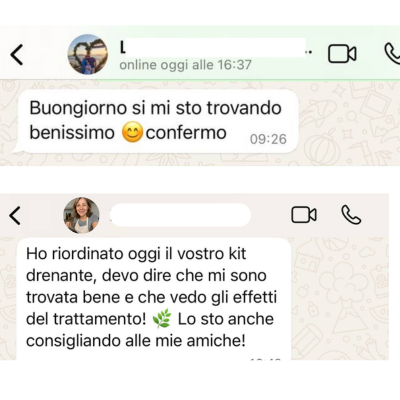
Task: Tap the word 'confermo' in first message
Action: click(x=186, y=133)
